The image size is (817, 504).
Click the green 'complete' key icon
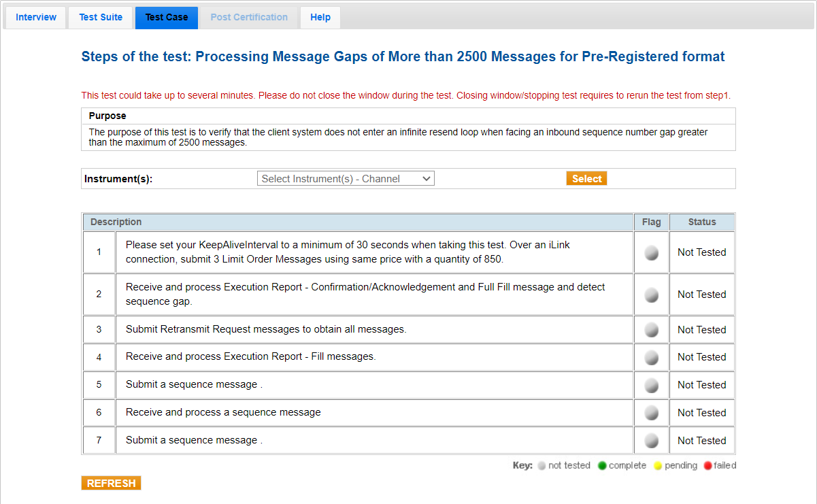(602, 466)
